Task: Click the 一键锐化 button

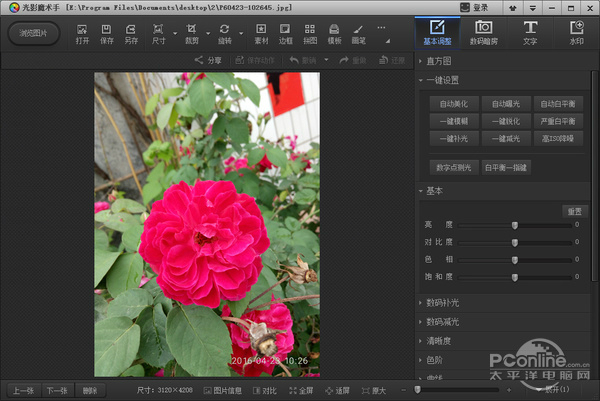Action: 505,120
